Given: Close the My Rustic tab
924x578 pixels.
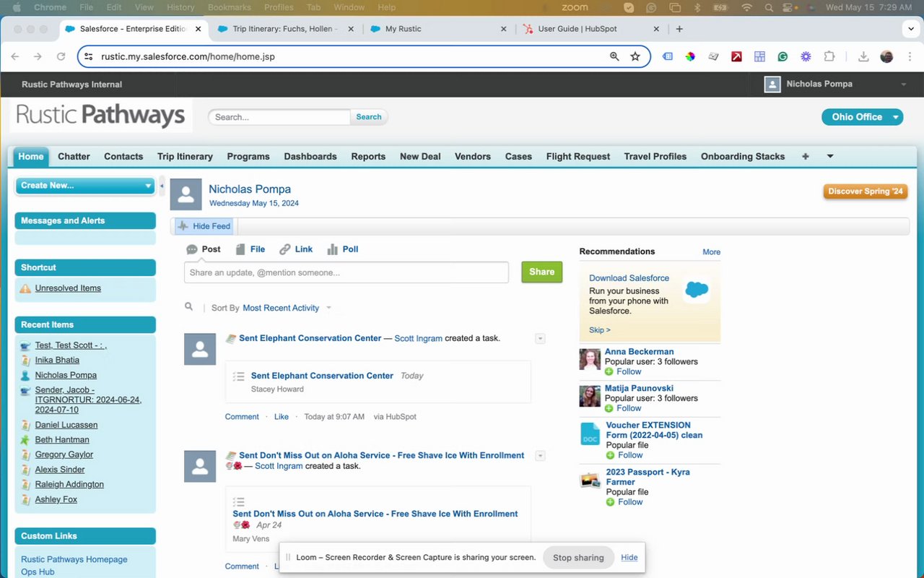Looking at the screenshot, I should (504, 29).
